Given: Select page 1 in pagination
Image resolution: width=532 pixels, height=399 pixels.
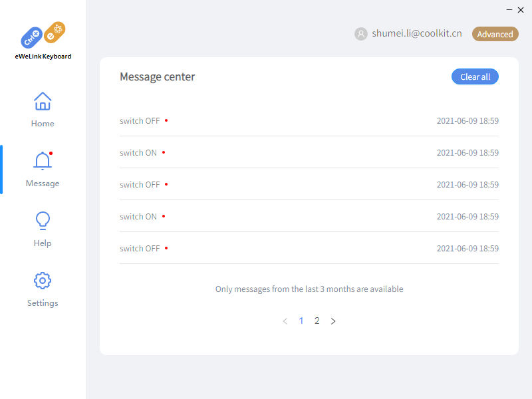Looking at the screenshot, I should pyautogui.click(x=301, y=321).
